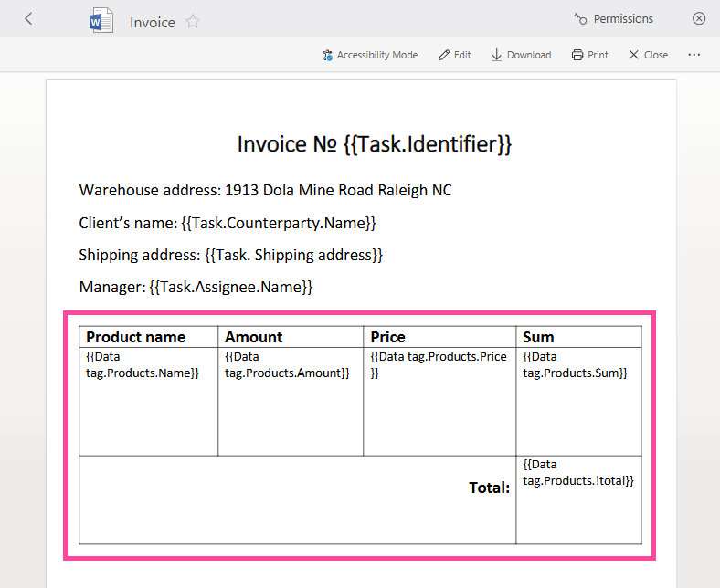Image resolution: width=720 pixels, height=588 pixels.
Task: Click the Invoice file name title
Action: pyautogui.click(x=153, y=23)
